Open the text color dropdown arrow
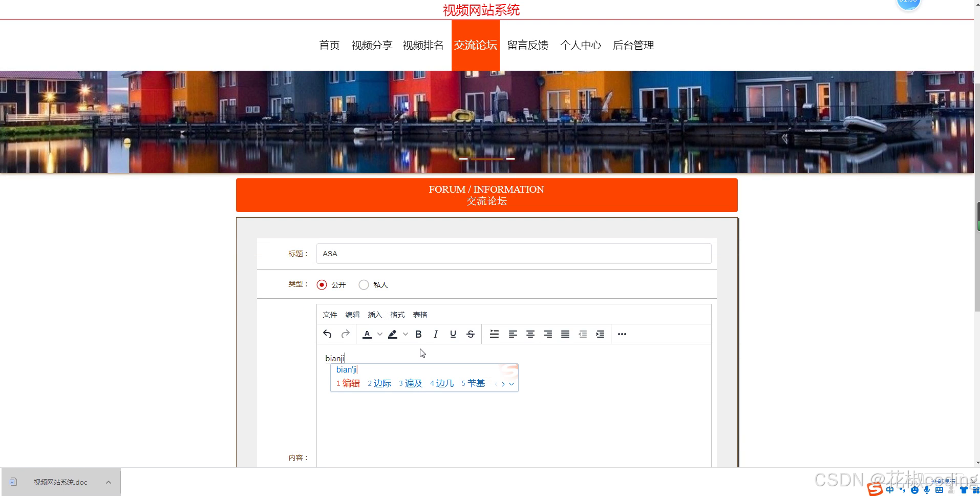 pyautogui.click(x=379, y=334)
